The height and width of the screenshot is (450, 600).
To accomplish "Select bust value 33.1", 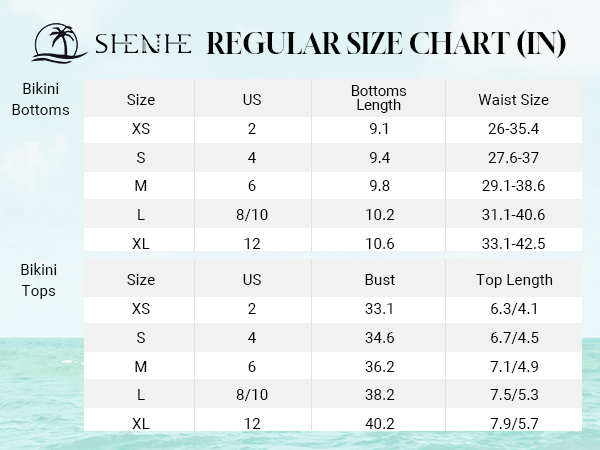I will click(379, 309).
